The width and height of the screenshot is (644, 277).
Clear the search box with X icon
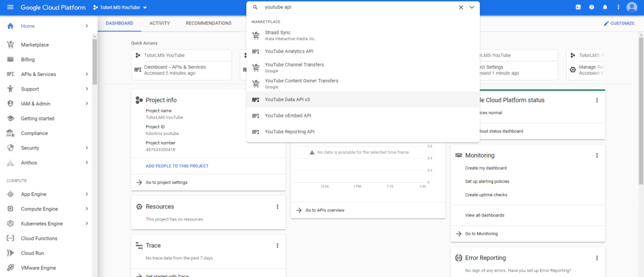tap(461, 7)
